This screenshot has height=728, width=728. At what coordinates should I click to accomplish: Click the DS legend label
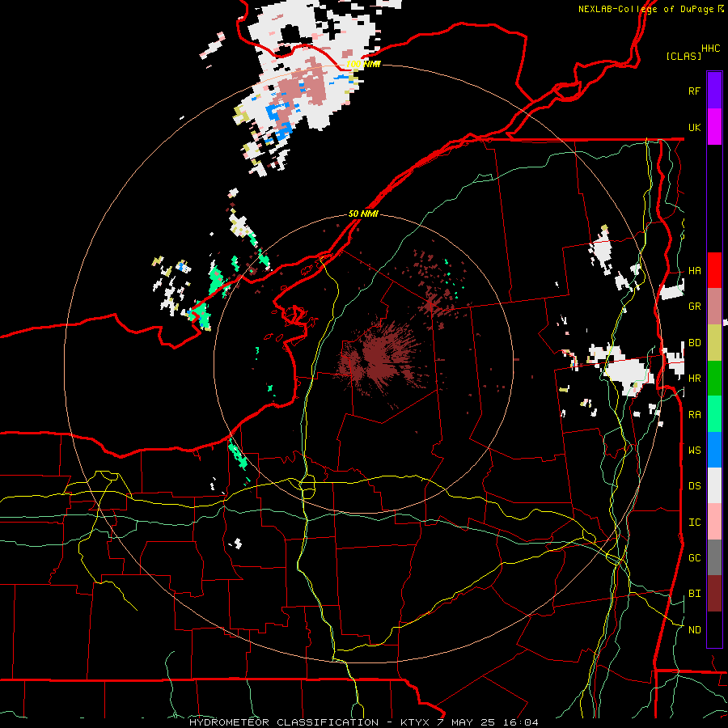point(694,486)
